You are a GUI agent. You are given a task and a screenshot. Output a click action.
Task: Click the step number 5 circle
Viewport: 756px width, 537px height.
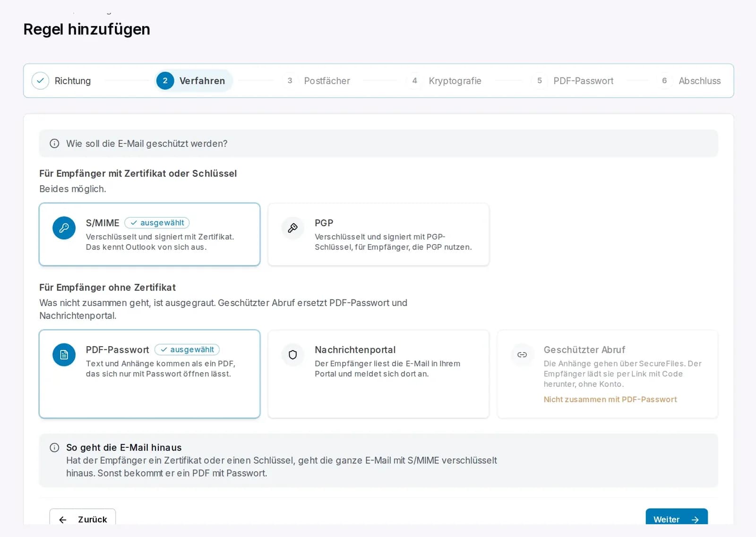(539, 81)
